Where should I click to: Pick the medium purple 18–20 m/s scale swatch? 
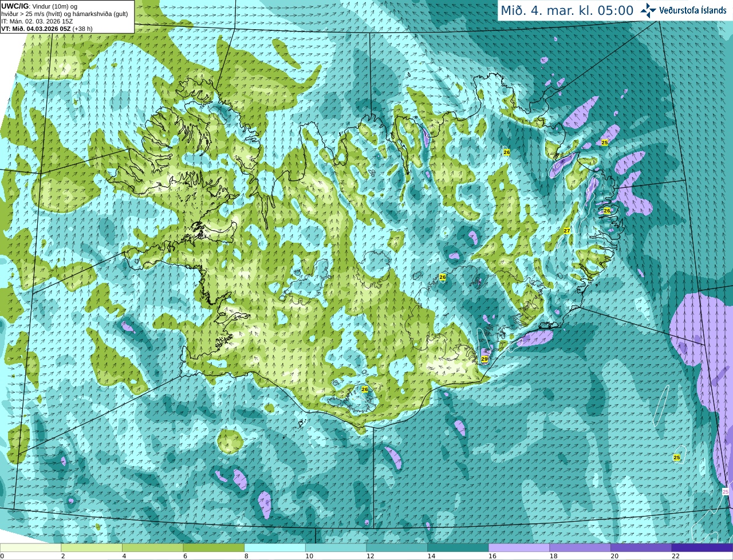[x=580, y=548]
